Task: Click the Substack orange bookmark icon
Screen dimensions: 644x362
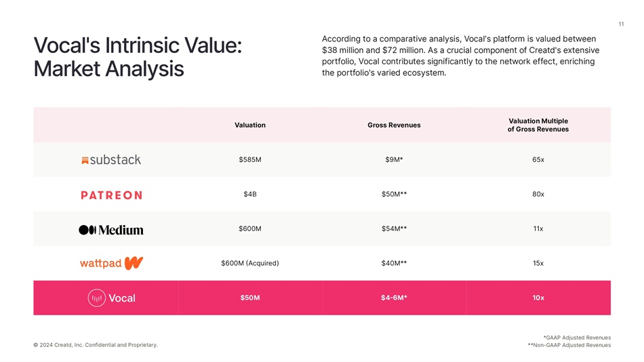Action: click(85, 161)
